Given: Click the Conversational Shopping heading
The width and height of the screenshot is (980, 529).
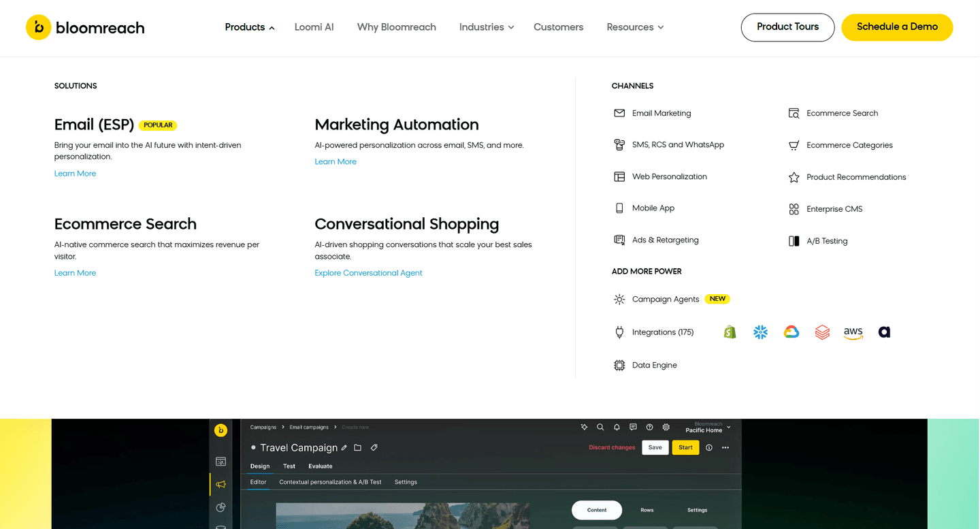Looking at the screenshot, I should (x=406, y=224).
